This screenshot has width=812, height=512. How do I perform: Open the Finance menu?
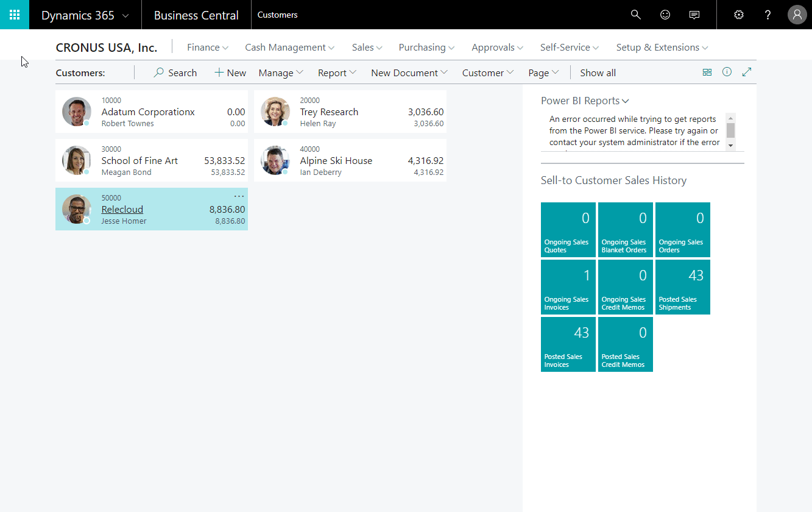click(207, 47)
